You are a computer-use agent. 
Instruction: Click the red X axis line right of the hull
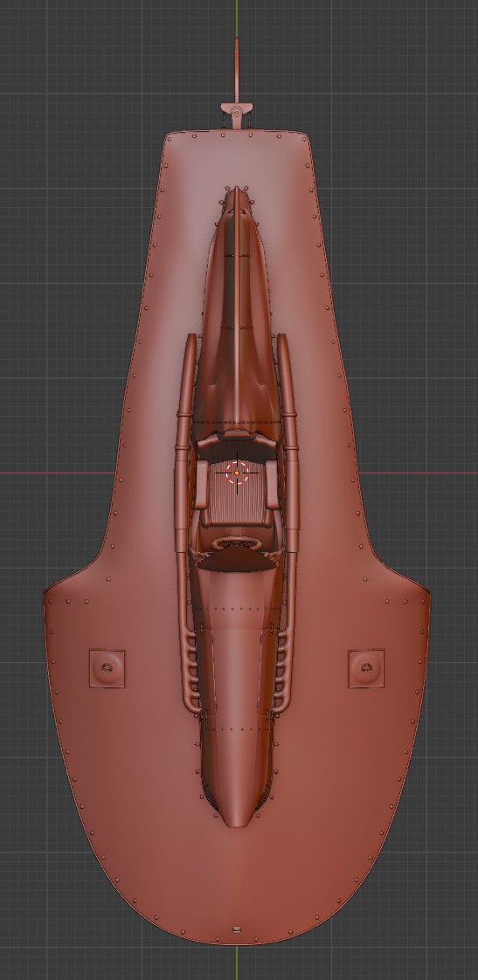coord(419,473)
